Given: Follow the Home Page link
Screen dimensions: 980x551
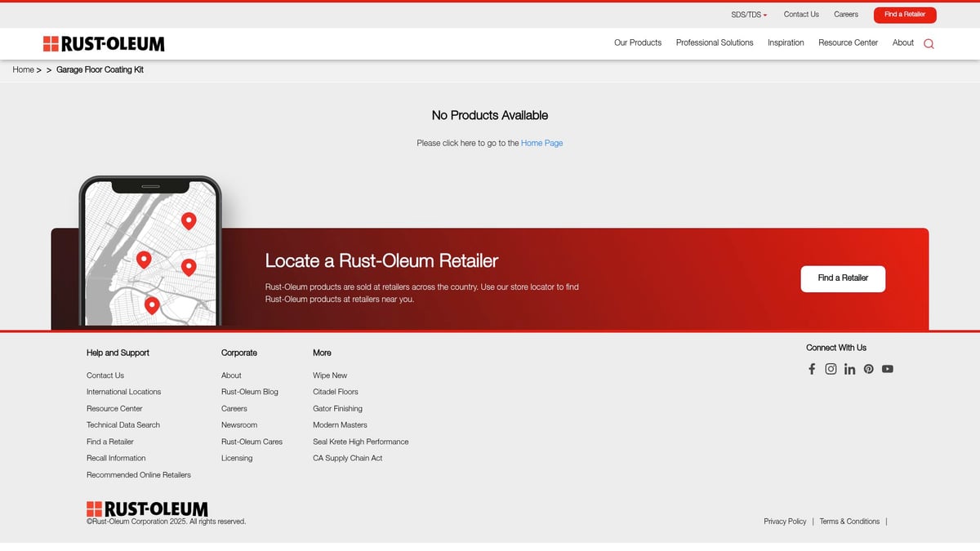Looking at the screenshot, I should pos(541,143).
